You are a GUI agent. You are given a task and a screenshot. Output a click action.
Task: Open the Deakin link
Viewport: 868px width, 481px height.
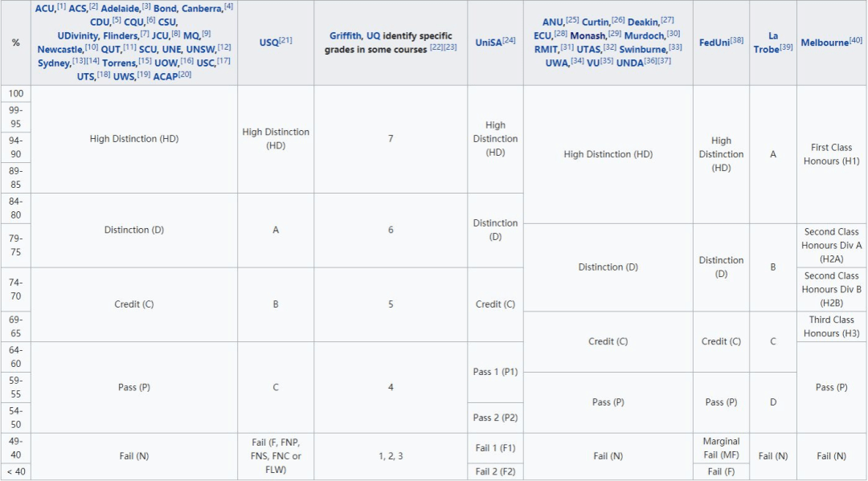click(x=643, y=22)
